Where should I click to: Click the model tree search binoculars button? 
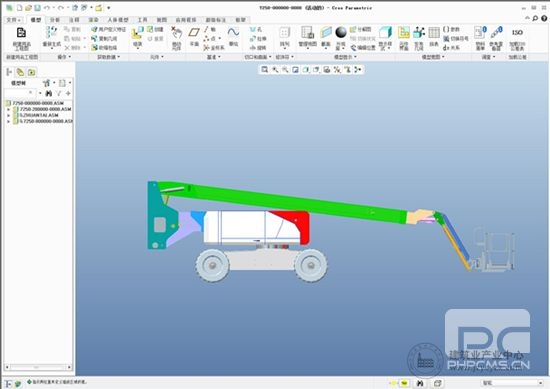pos(49,93)
